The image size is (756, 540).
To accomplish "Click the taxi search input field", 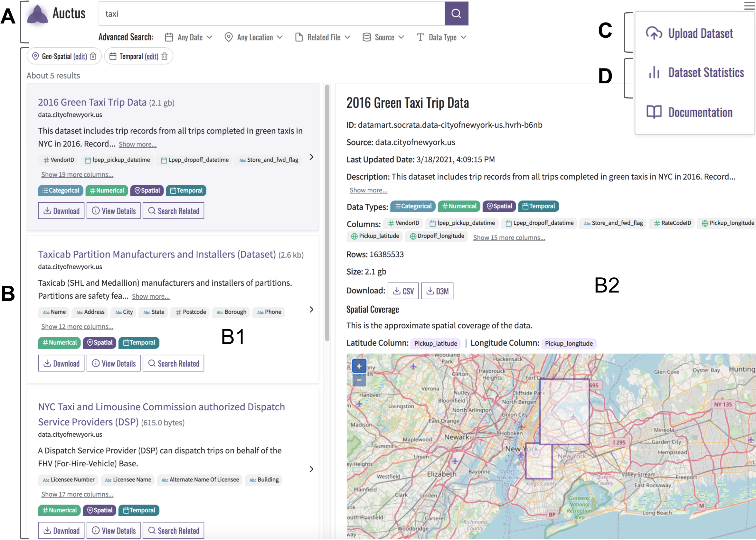I will (x=271, y=14).
